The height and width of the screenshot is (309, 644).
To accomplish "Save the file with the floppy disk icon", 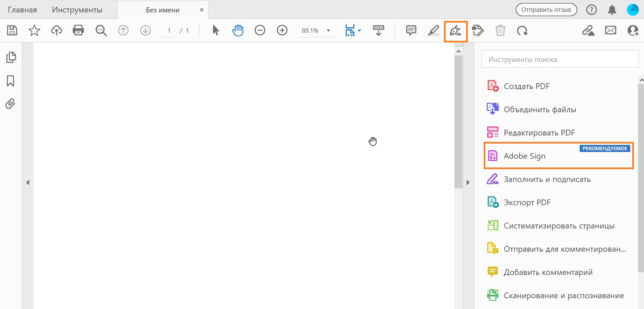I will (x=12, y=30).
